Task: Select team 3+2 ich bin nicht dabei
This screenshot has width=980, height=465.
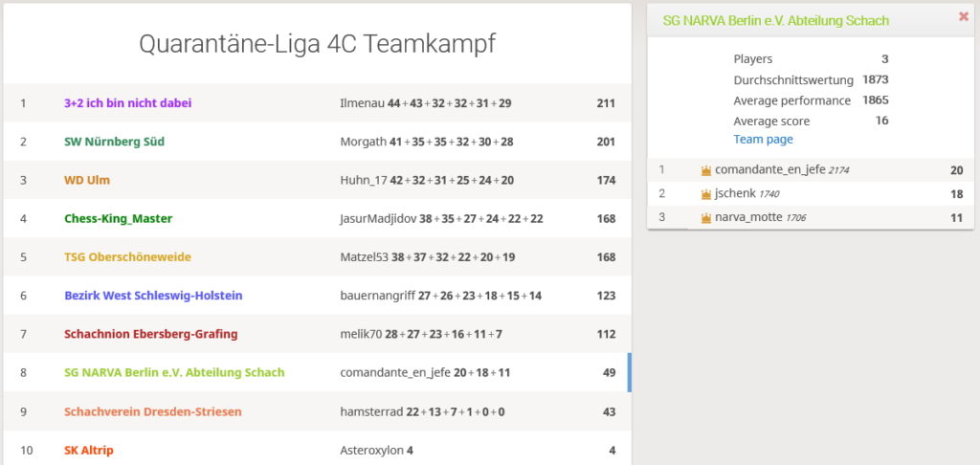Action: pos(317,103)
